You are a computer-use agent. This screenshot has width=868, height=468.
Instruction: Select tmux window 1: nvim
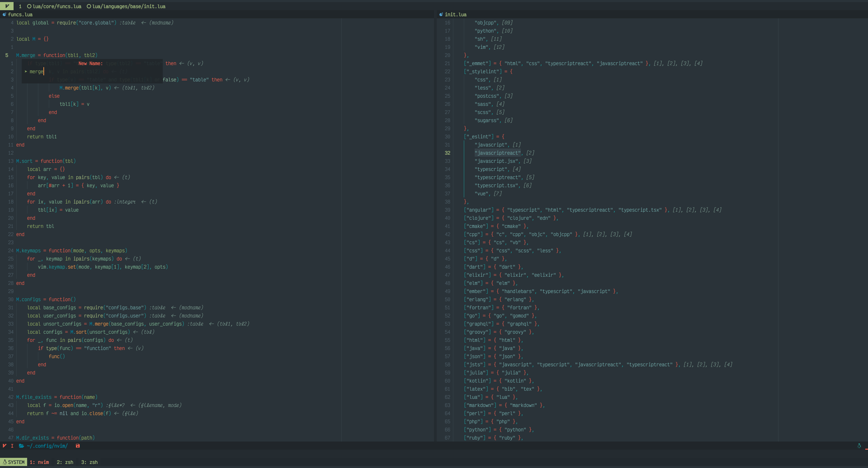coord(39,462)
